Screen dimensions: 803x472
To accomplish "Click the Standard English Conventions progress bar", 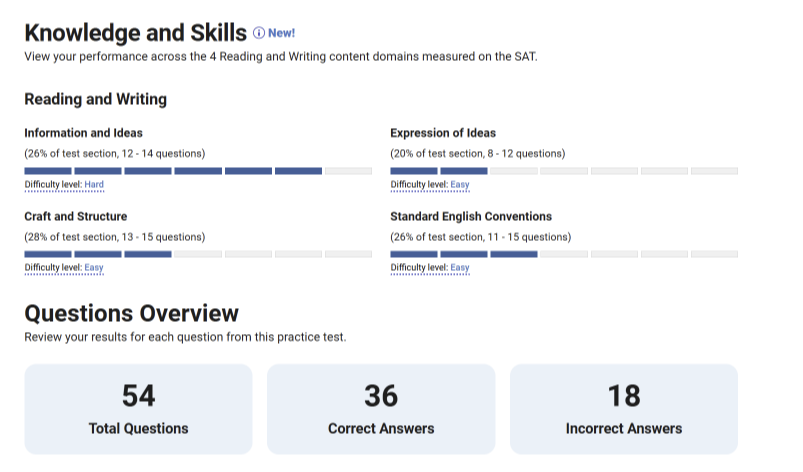I will click(563, 254).
